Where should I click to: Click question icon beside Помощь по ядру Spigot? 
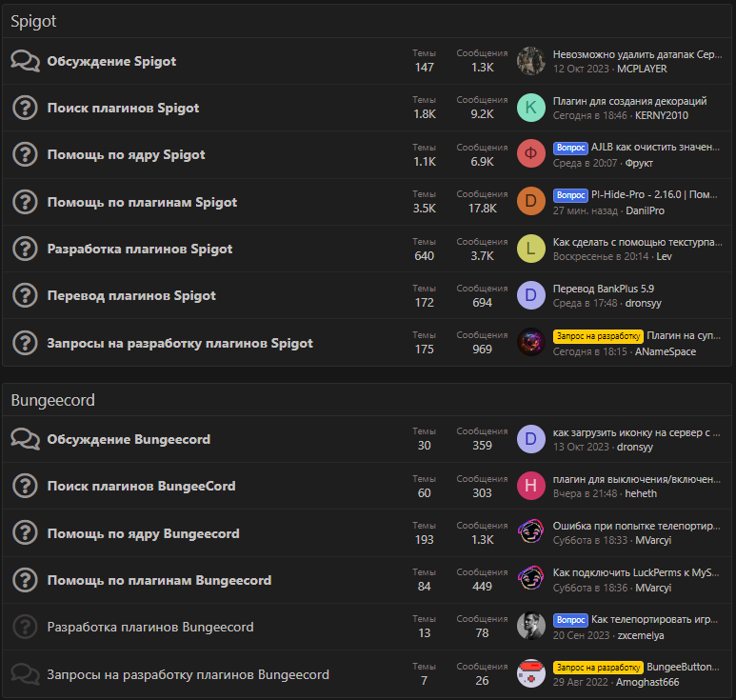pos(25,154)
